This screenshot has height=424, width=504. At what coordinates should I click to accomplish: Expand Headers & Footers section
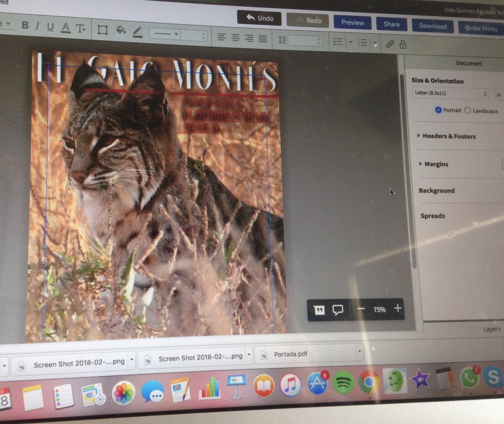(448, 136)
